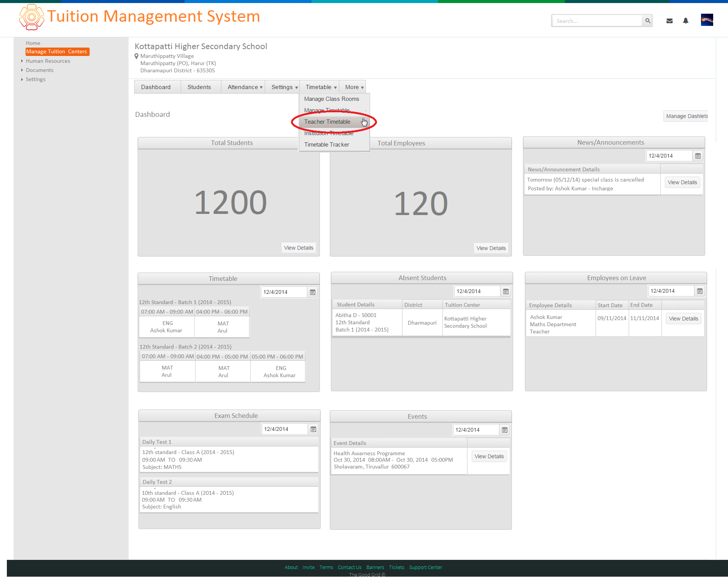
Task: Click the Manage Dashlets button
Action: point(686,116)
